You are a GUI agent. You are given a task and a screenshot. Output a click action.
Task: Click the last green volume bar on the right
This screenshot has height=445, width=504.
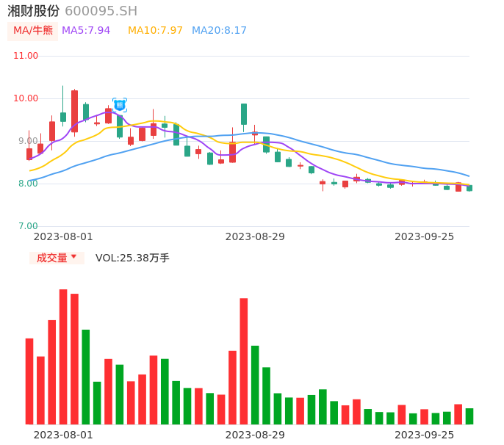(469, 416)
